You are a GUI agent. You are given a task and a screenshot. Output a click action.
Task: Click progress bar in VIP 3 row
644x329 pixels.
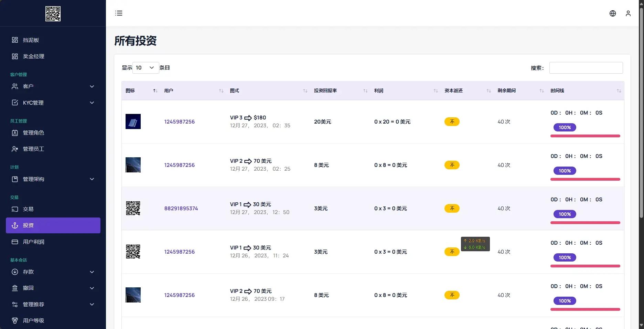(x=585, y=136)
